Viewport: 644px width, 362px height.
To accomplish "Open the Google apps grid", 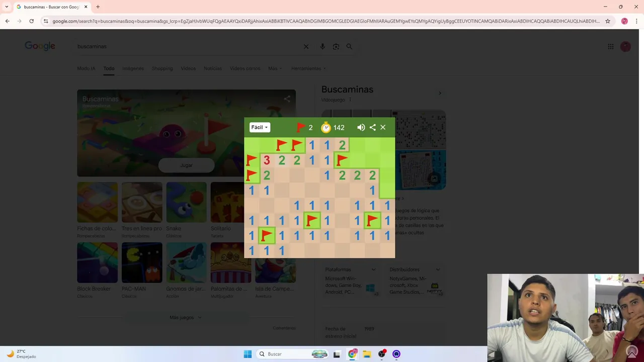I will point(610,46).
